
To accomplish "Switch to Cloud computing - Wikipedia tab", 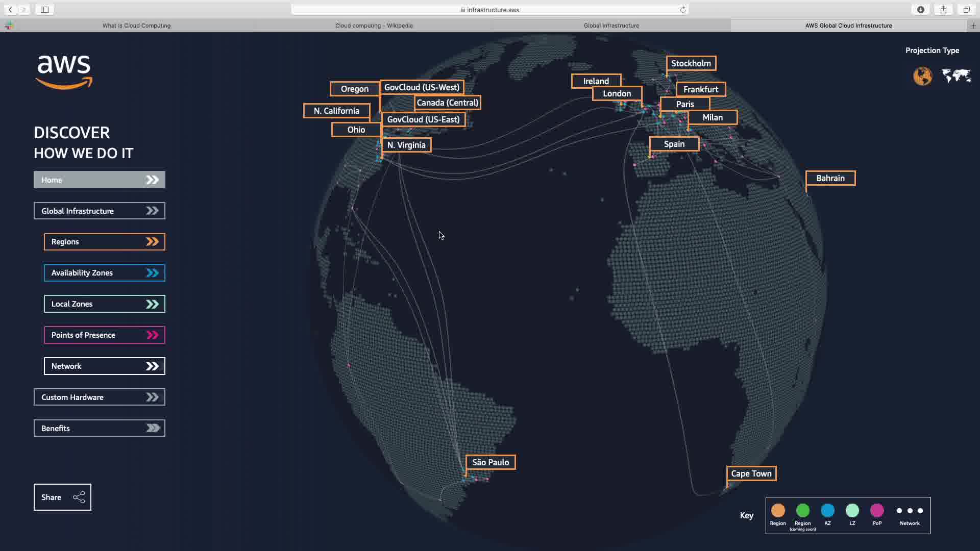I will coord(374,26).
